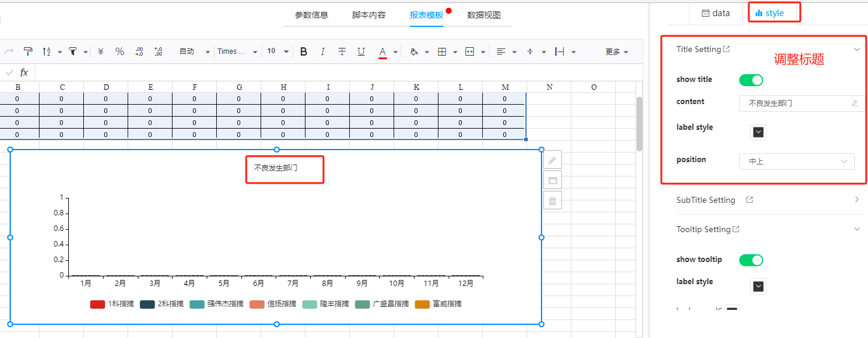Open the title position dropdown

pyautogui.click(x=797, y=162)
